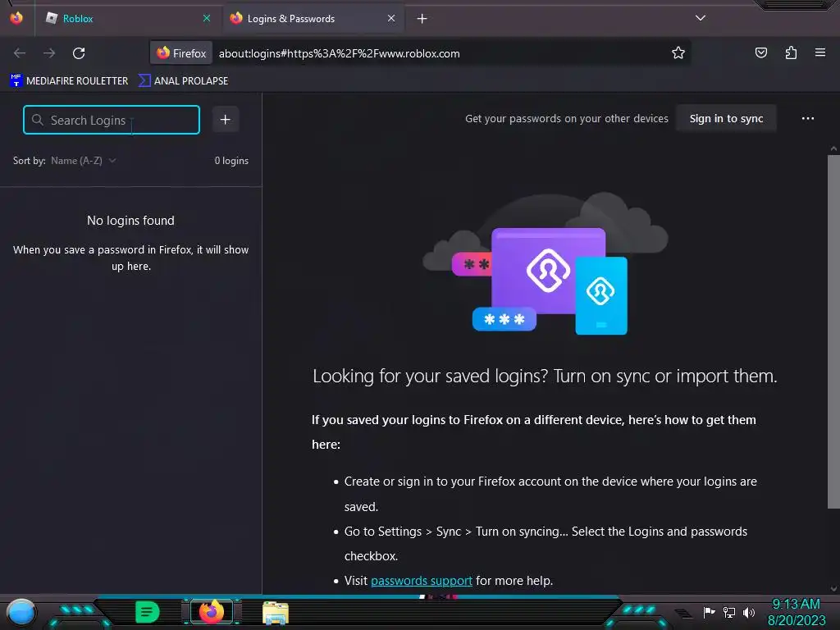Focus the address bar URL text
The image size is (840, 630).
pyautogui.click(x=339, y=53)
